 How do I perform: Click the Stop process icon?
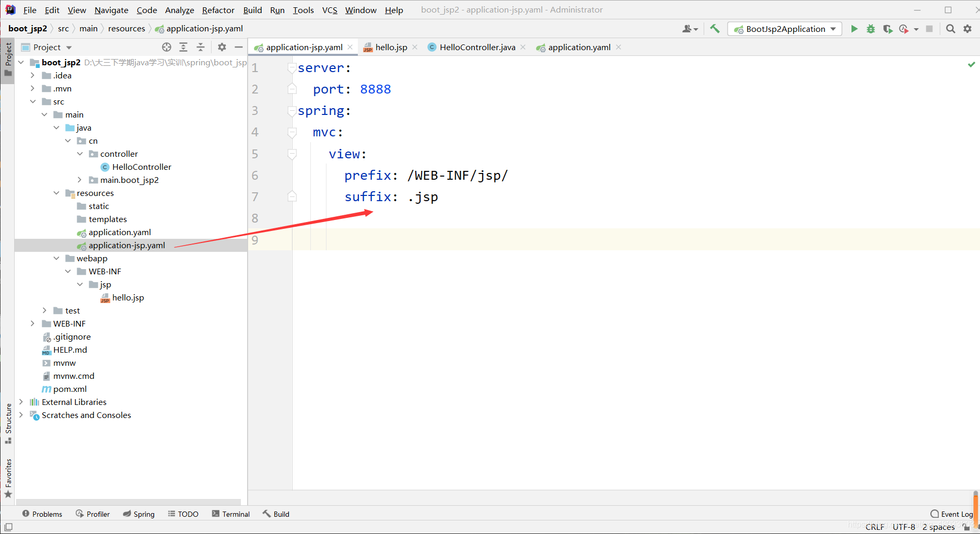[x=929, y=29]
